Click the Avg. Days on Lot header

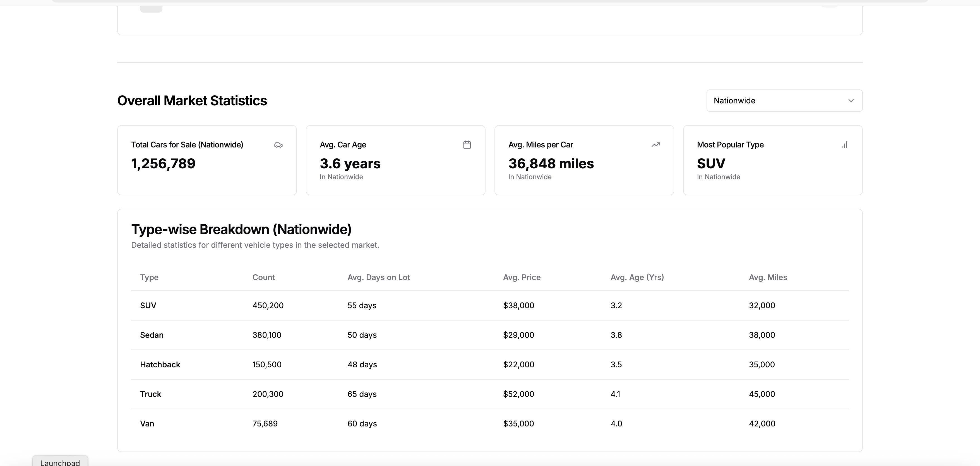point(378,278)
